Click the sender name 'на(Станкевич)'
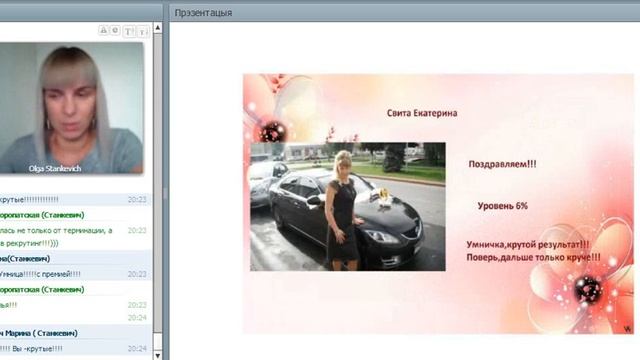Screen dimensions: 640x360 click(x=25, y=258)
